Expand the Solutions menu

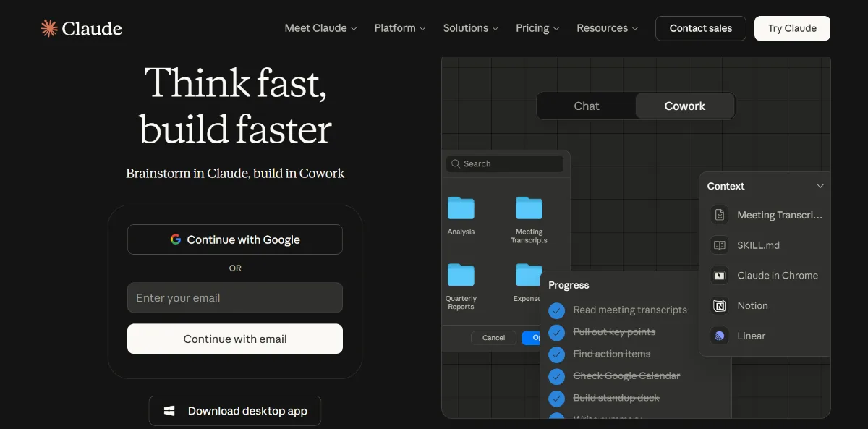[x=471, y=28]
